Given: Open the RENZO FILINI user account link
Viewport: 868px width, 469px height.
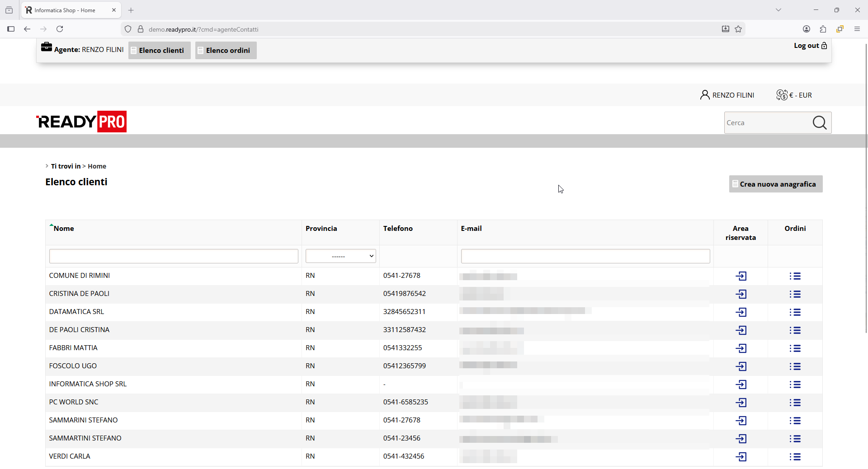Looking at the screenshot, I should click(x=727, y=95).
